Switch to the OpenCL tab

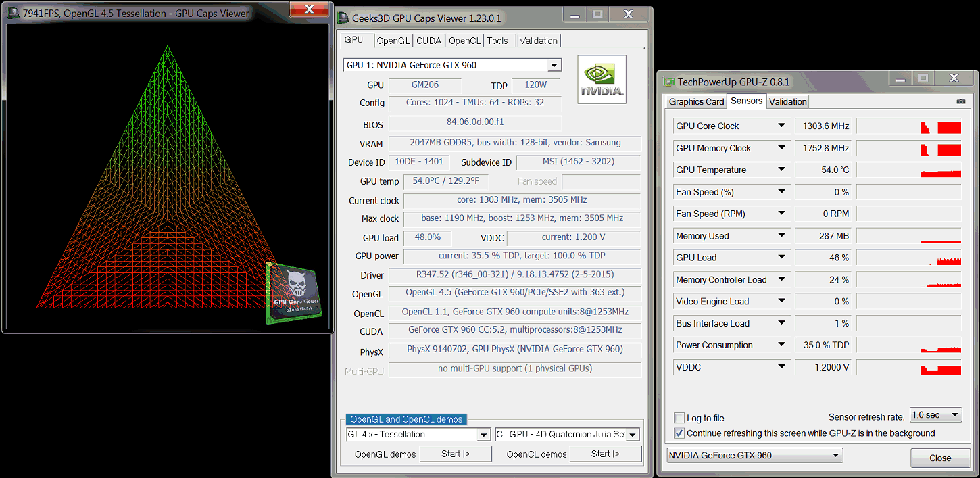coord(465,41)
